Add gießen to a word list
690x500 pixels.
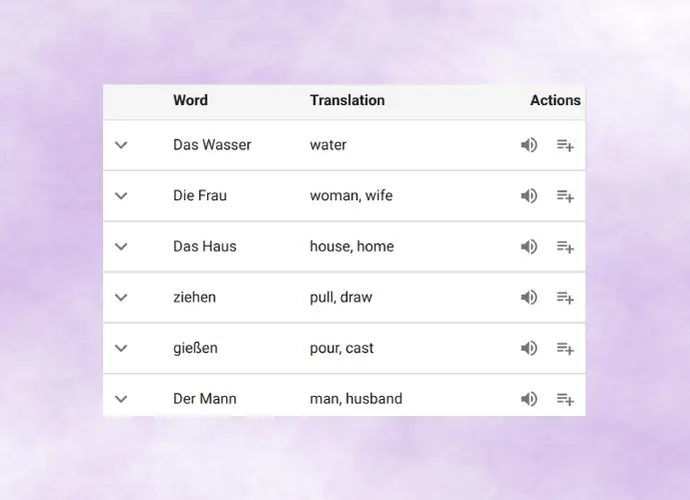[x=565, y=348]
